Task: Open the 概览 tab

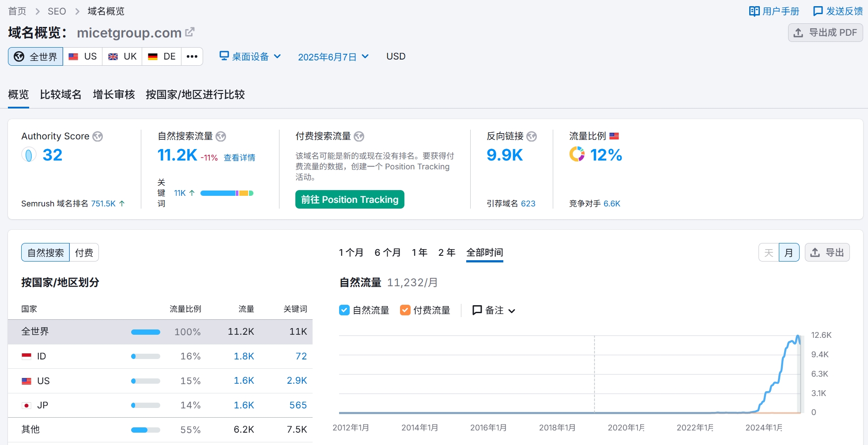Action: pyautogui.click(x=19, y=94)
